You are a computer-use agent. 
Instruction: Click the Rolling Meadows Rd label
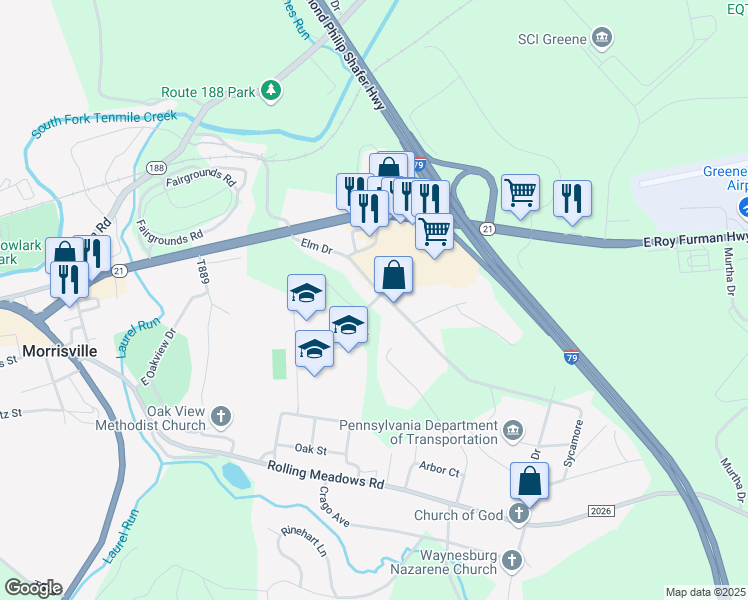click(x=325, y=475)
